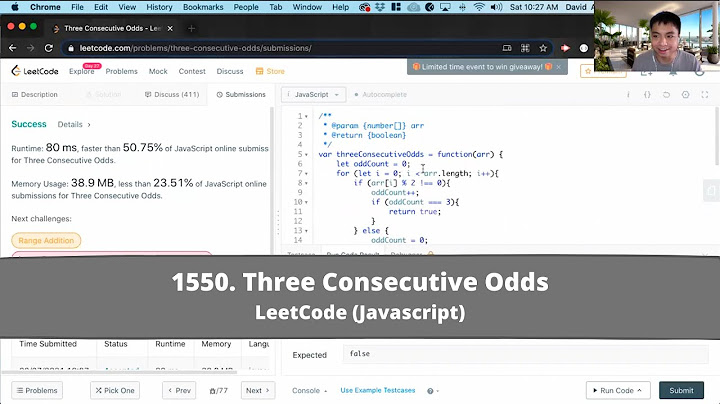This screenshot has height=404, width=720.
Task: Open the View menu in menu bar
Action: [x=127, y=7]
